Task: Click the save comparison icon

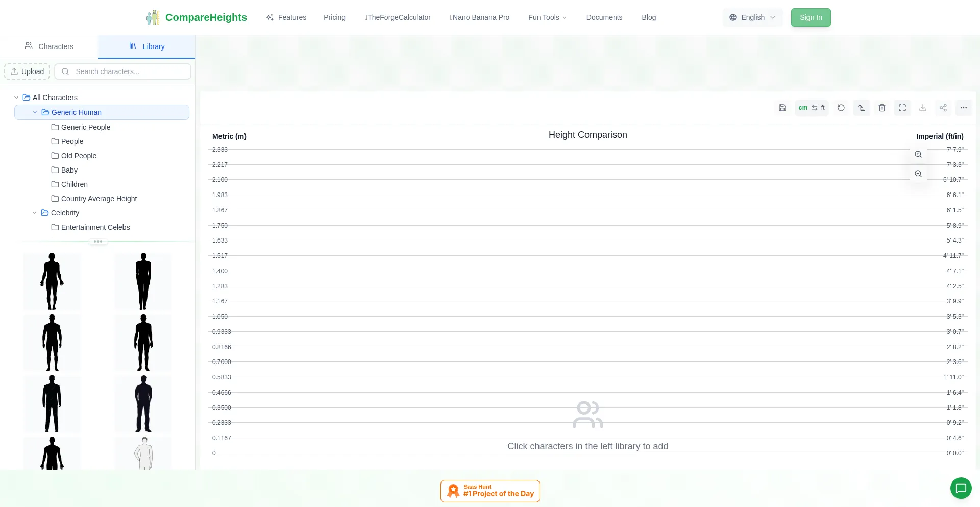Action: [782, 108]
